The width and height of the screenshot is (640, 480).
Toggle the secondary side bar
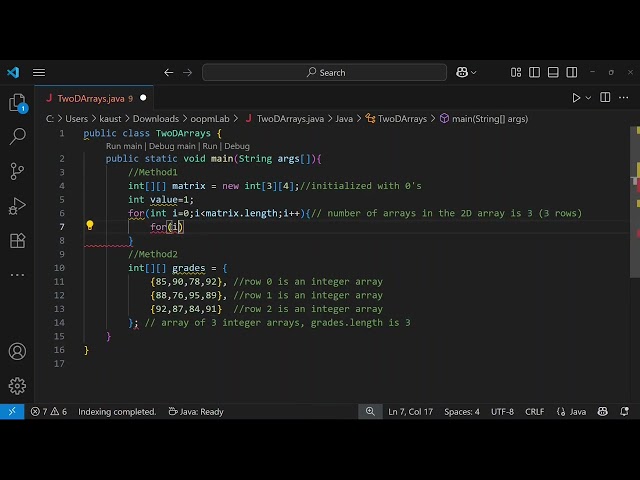572,73
